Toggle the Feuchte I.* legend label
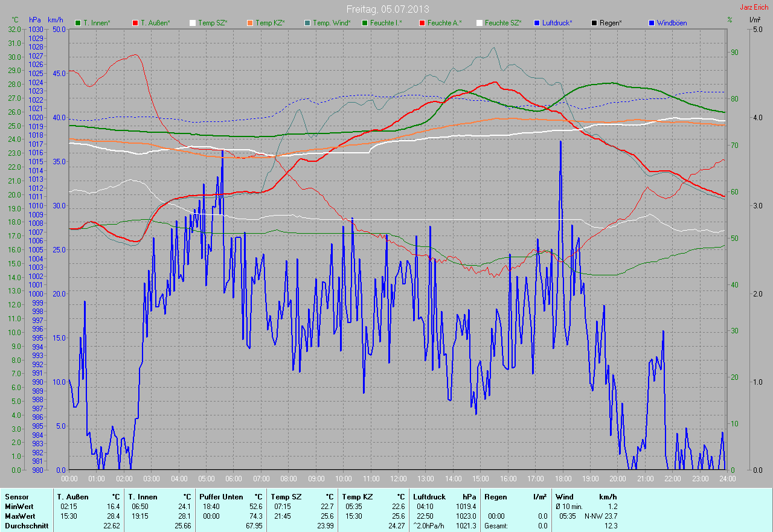Viewport: 773px width, 532px height. [385, 23]
